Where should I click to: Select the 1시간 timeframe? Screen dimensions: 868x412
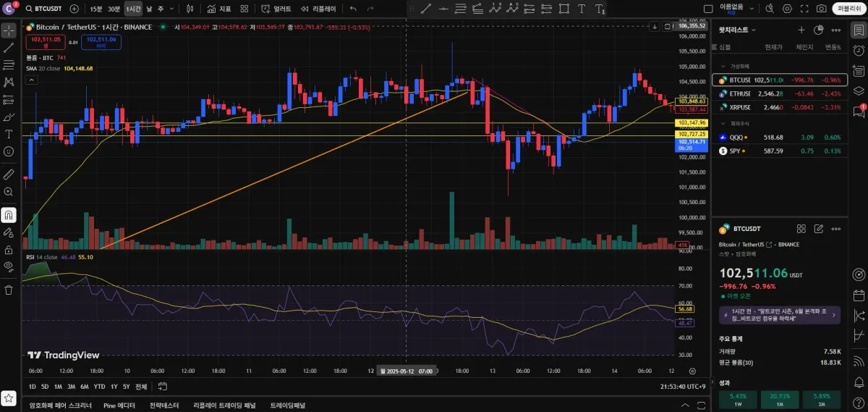(133, 9)
